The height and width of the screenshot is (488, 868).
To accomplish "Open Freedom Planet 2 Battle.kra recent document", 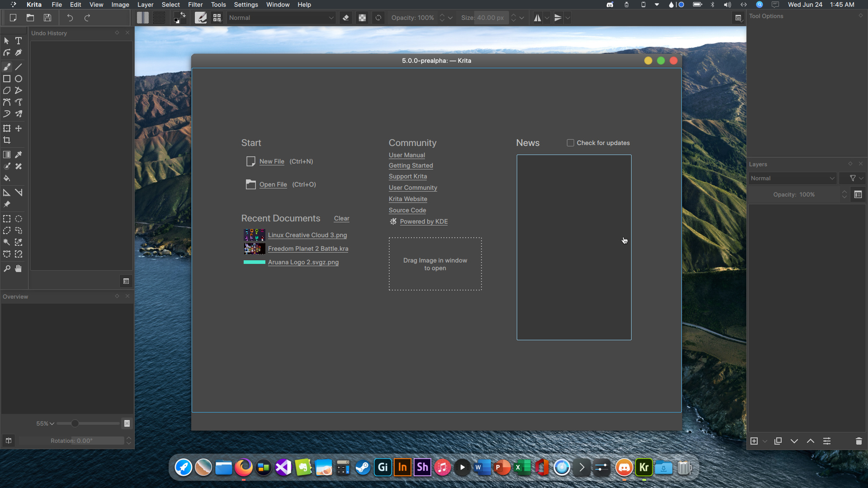I will pos(308,249).
